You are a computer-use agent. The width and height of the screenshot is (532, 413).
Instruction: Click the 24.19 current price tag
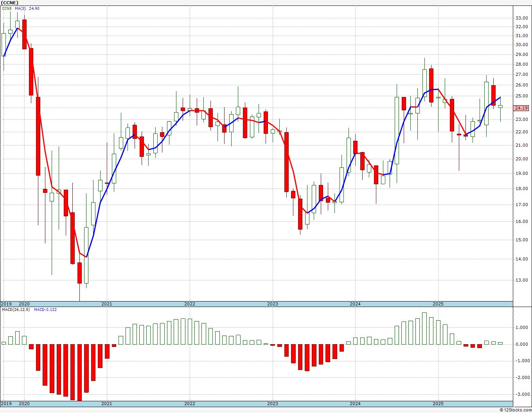pyautogui.click(x=521, y=108)
